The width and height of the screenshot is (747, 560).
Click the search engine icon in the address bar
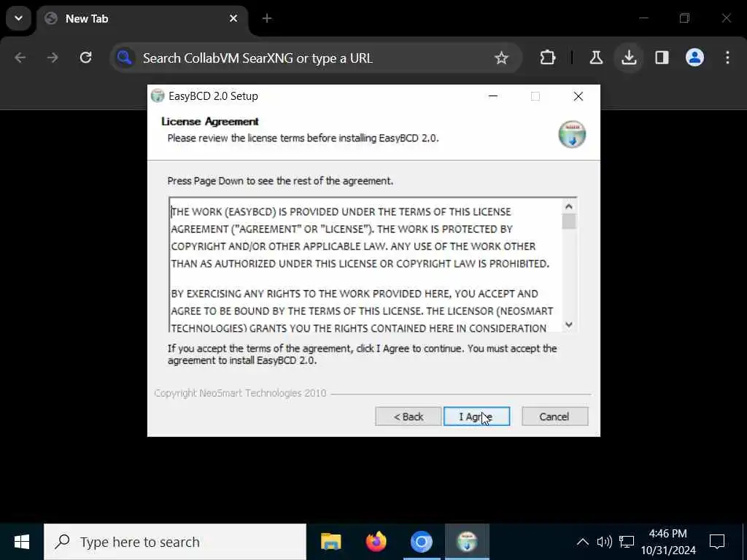125,58
